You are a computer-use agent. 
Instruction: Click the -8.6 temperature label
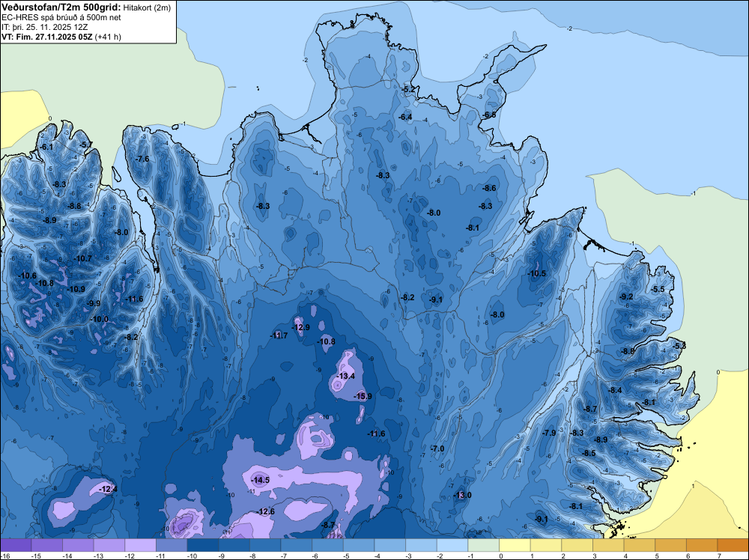[490, 188]
